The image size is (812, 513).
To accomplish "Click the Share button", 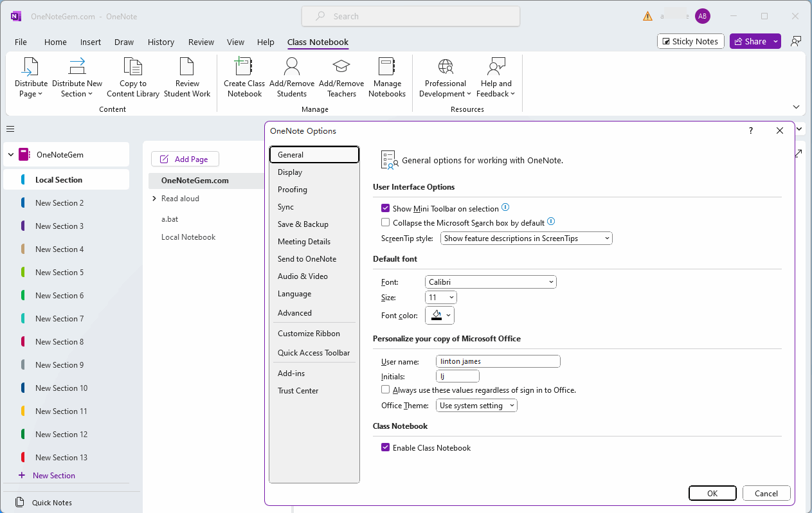I will coord(750,41).
